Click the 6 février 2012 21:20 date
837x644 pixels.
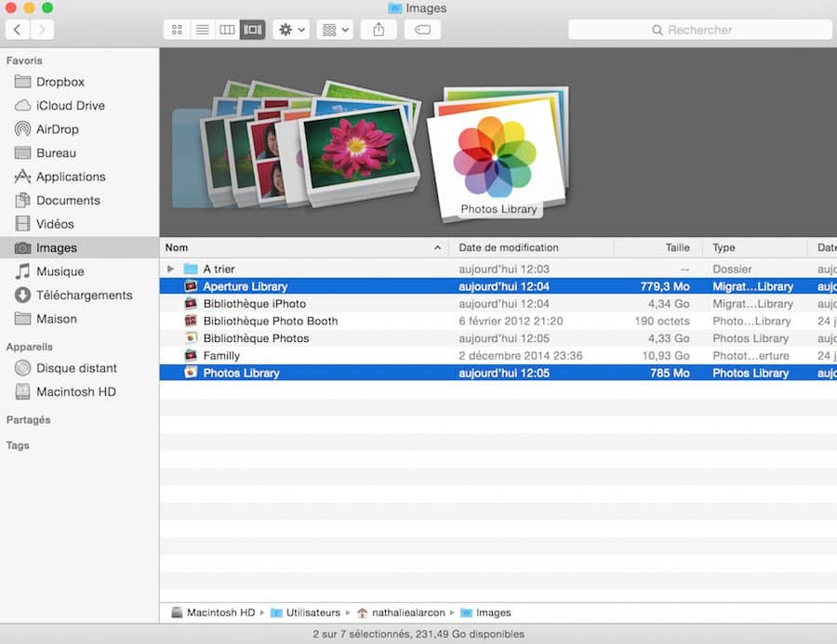511,322
